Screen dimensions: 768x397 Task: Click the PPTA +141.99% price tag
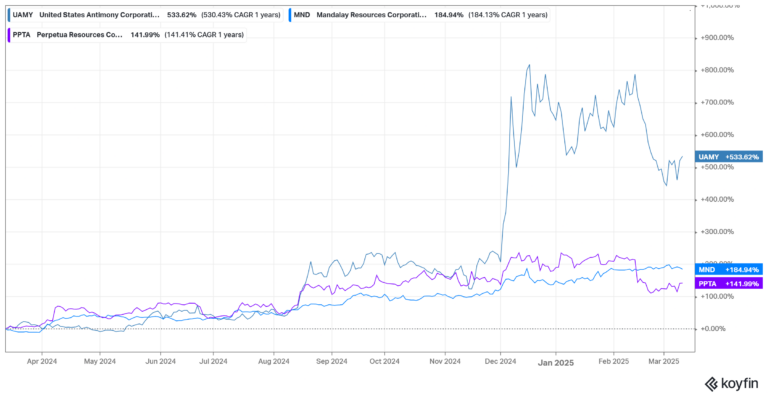pyautogui.click(x=729, y=283)
